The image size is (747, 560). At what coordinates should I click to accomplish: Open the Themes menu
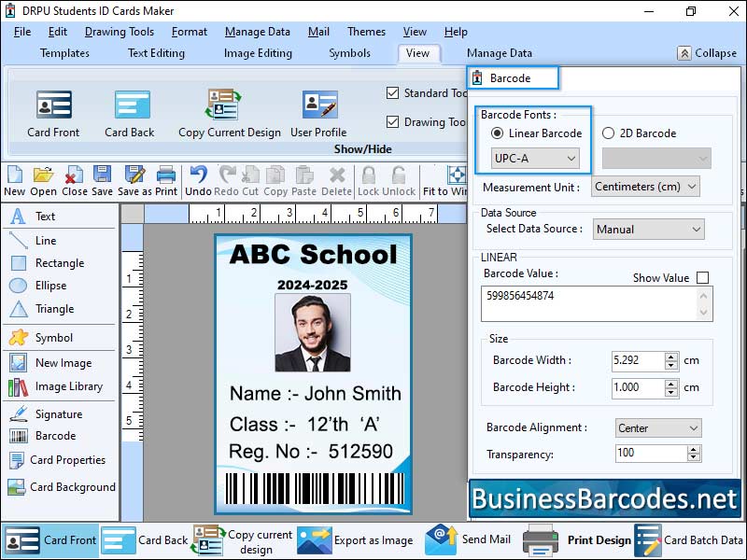[366, 31]
